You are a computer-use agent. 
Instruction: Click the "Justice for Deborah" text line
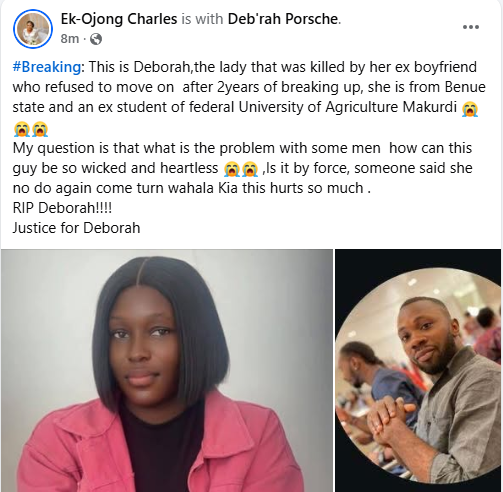point(76,228)
